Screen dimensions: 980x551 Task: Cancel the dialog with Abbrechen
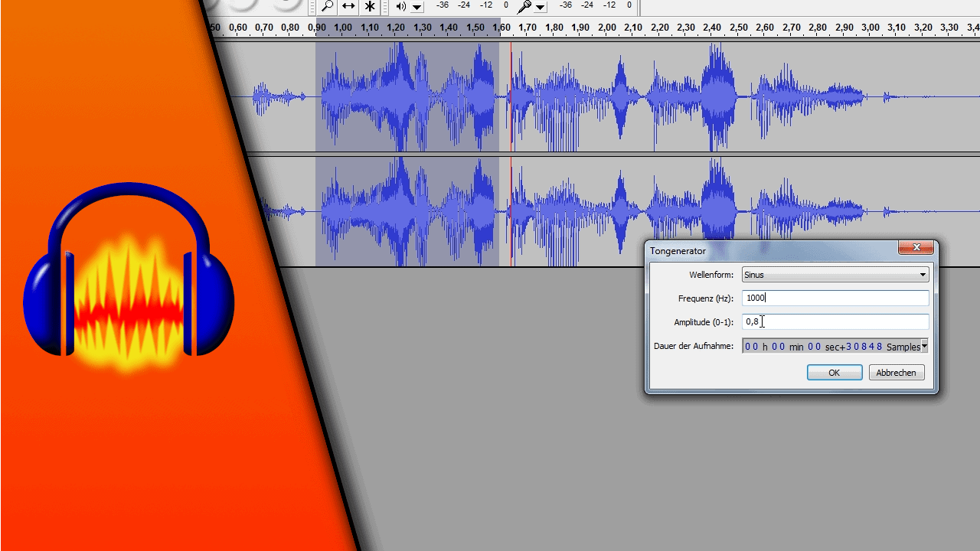pyautogui.click(x=897, y=373)
